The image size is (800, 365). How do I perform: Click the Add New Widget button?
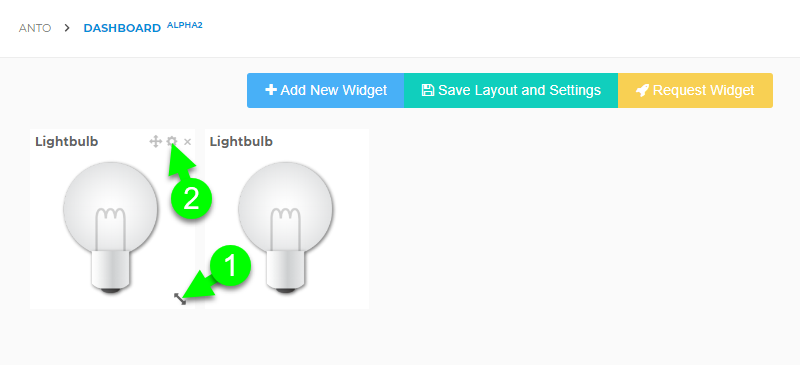[x=326, y=90]
